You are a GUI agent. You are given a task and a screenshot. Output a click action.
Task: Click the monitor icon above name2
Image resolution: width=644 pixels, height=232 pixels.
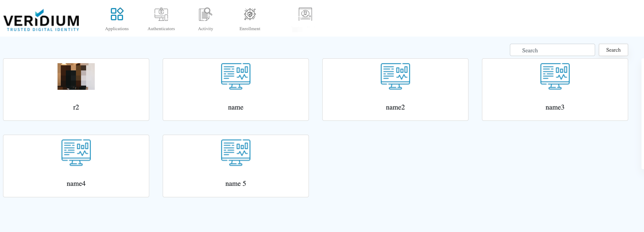tap(395, 76)
